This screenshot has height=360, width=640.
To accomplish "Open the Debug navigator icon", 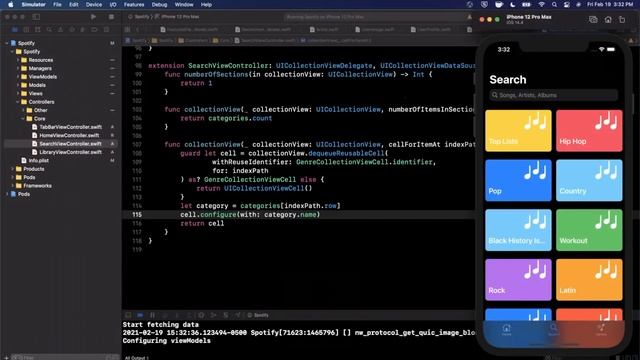I will coord(83,30).
